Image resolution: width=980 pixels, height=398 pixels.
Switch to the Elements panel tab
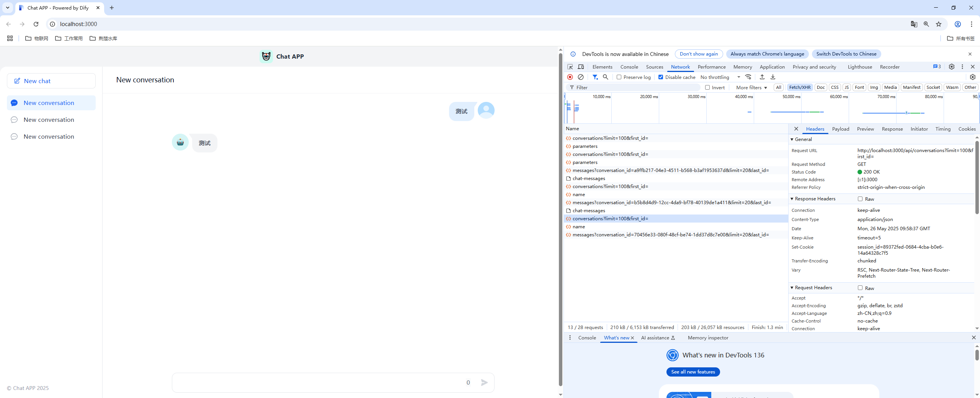(602, 67)
